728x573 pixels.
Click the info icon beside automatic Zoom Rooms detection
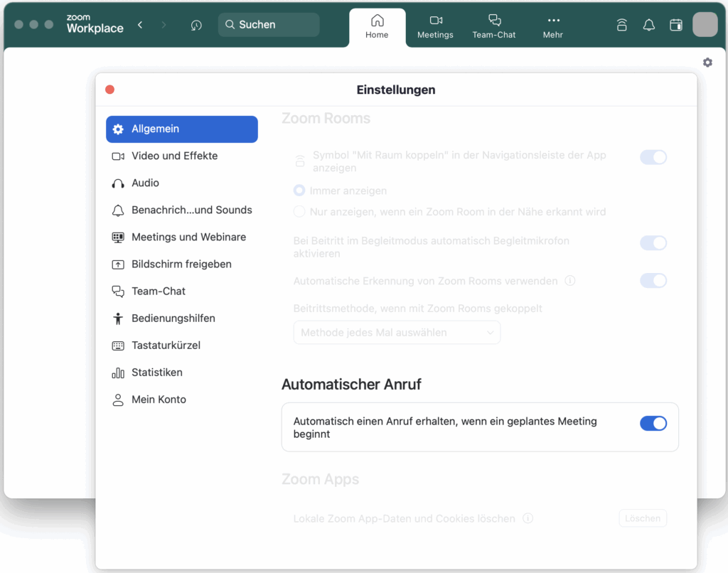(569, 281)
